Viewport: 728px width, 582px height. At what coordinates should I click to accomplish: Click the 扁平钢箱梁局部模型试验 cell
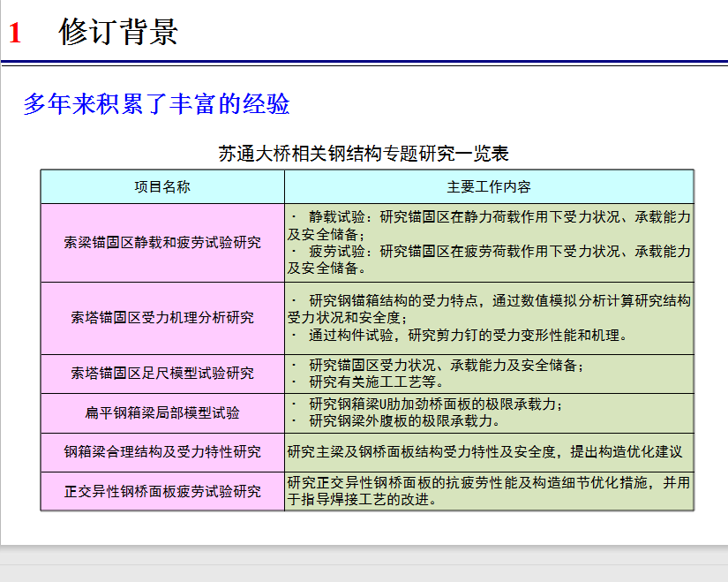tap(162, 412)
